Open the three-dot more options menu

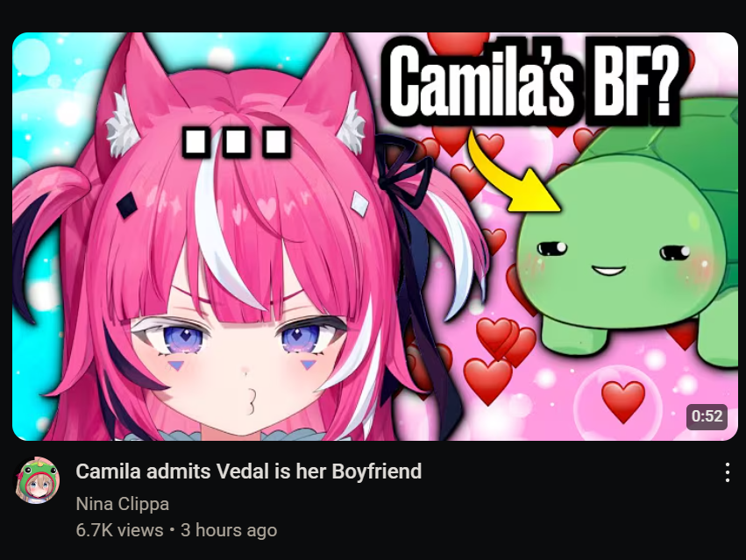point(727,472)
